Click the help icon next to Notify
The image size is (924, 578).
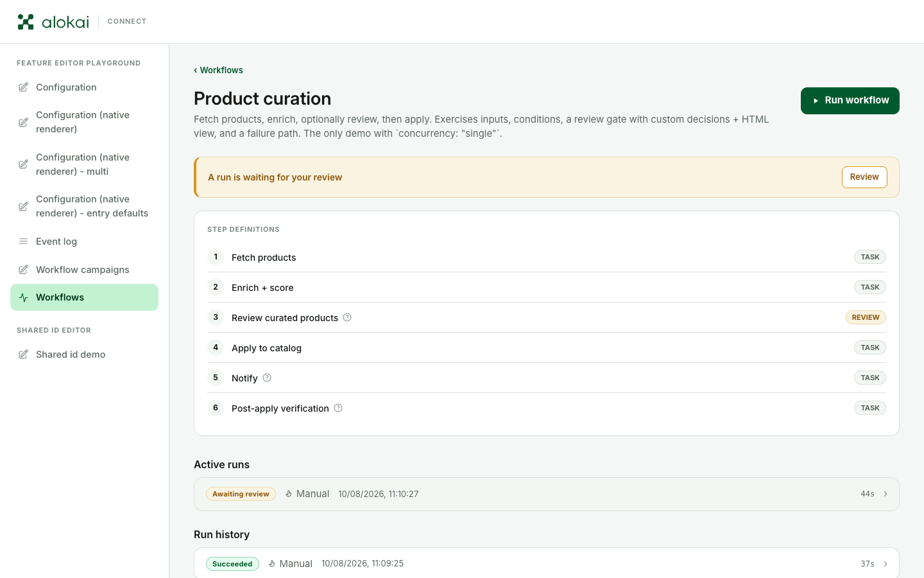(x=267, y=378)
